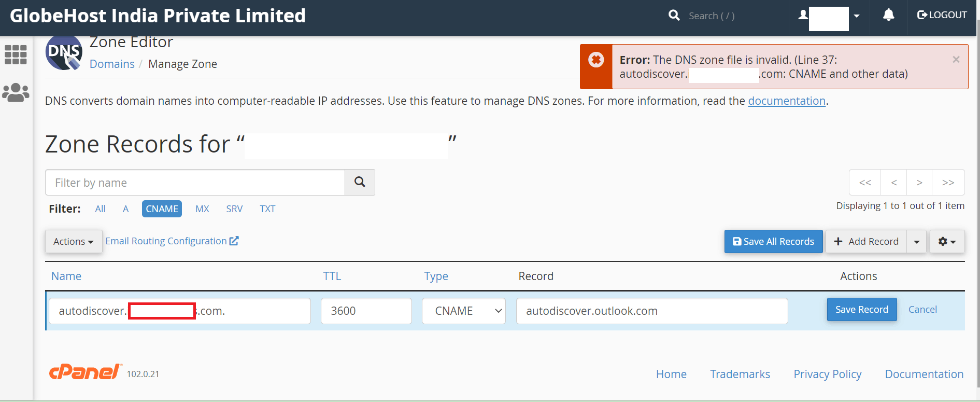
Task: Click the grid apps sidebar icon
Action: pyautogui.click(x=16, y=54)
